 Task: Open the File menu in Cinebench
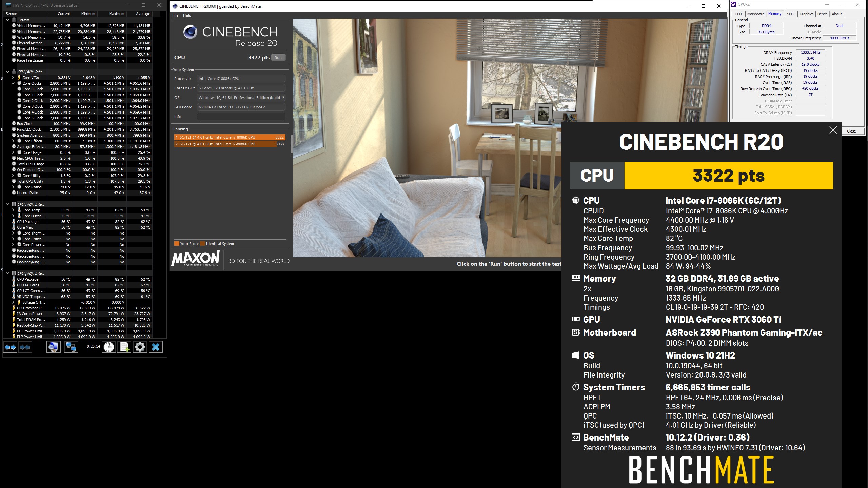pyautogui.click(x=175, y=15)
